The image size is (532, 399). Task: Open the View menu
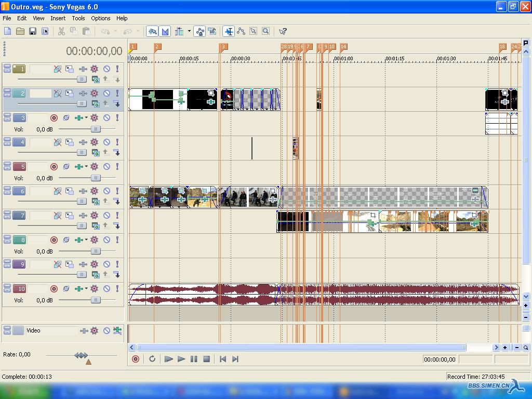tap(38, 18)
